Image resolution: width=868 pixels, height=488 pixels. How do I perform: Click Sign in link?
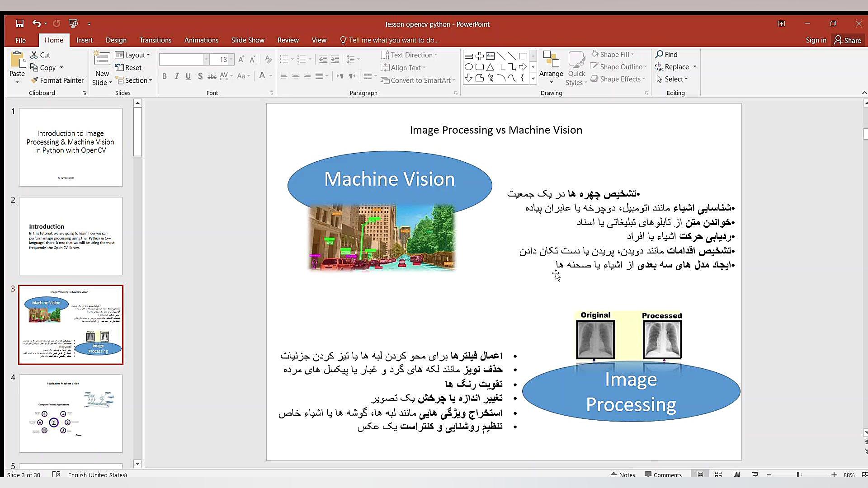[x=816, y=40]
